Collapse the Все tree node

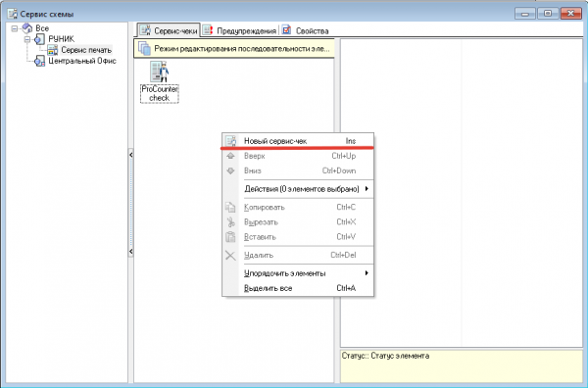point(15,28)
